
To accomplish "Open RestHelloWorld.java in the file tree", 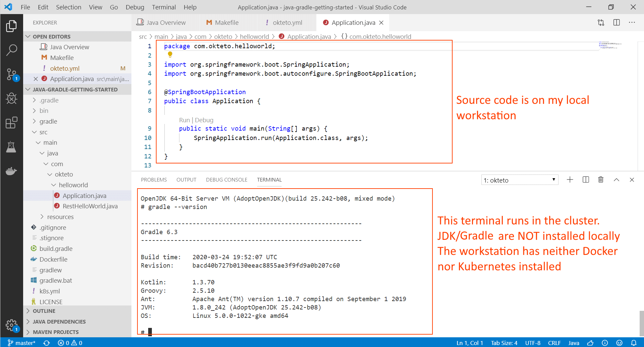I will click(x=90, y=206).
